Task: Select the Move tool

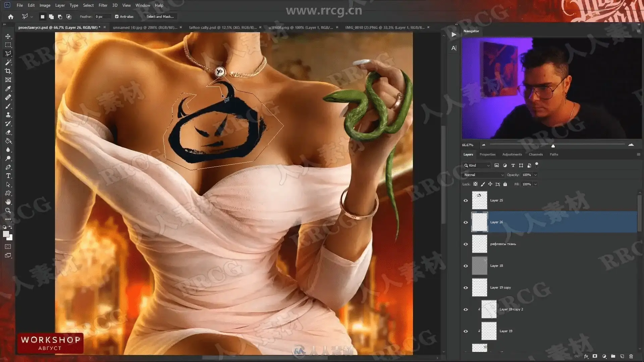Action: pos(8,36)
